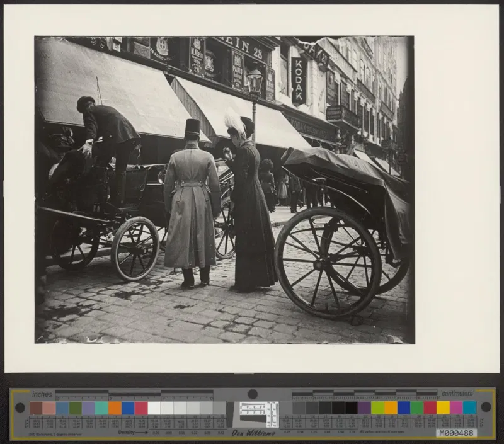
Task: Select the olive green patch on chart
Action: pyautogui.click(x=75, y=408)
